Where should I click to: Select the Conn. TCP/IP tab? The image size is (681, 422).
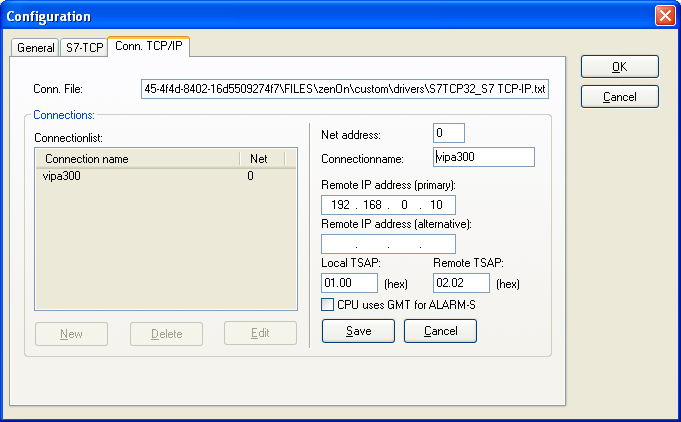pyautogui.click(x=149, y=45)
